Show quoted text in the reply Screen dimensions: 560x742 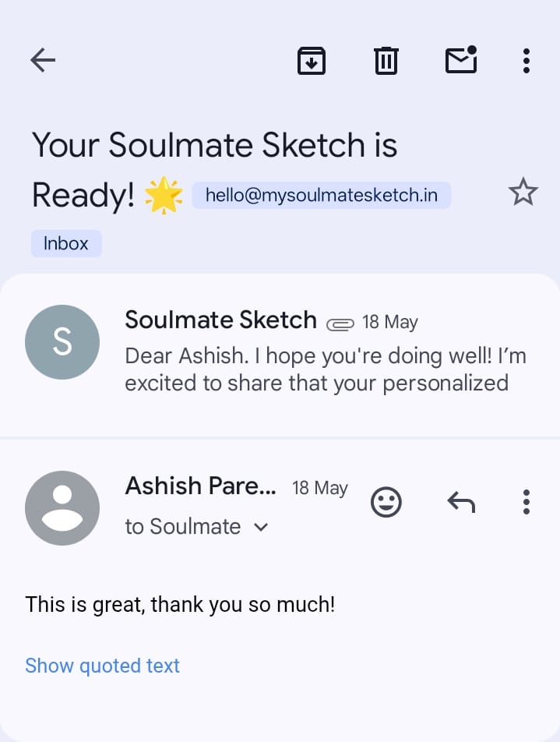click(x=102, y=666)
